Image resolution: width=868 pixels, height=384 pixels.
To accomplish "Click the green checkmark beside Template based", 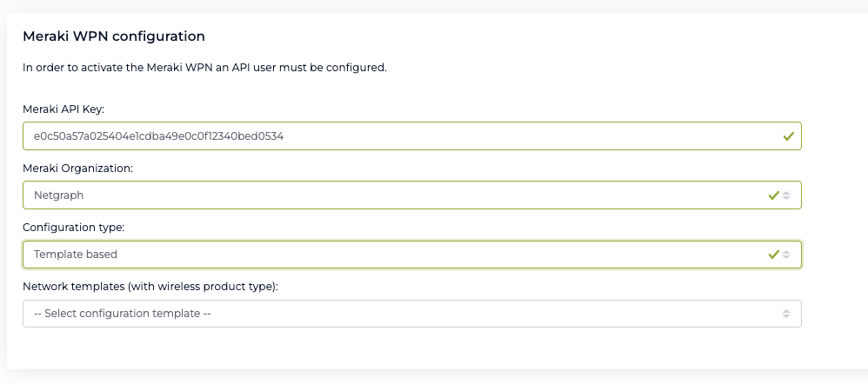I will pyautogui.click(x=773, y=255).
